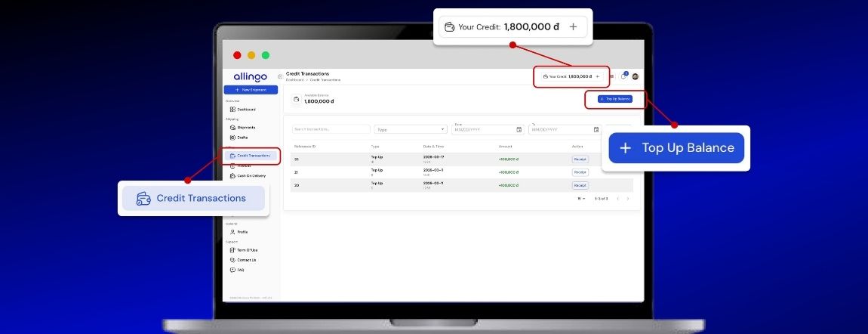Open the Drafts sidebar item

(239, 138)
